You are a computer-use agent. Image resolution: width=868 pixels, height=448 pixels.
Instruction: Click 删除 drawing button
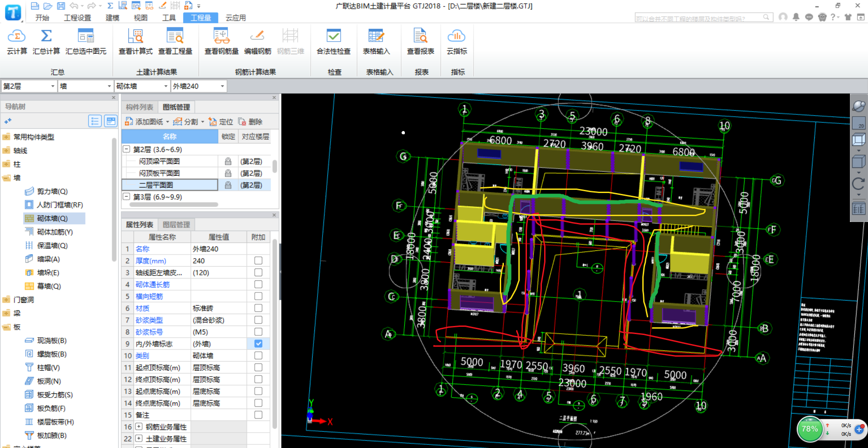pos(251,122)
